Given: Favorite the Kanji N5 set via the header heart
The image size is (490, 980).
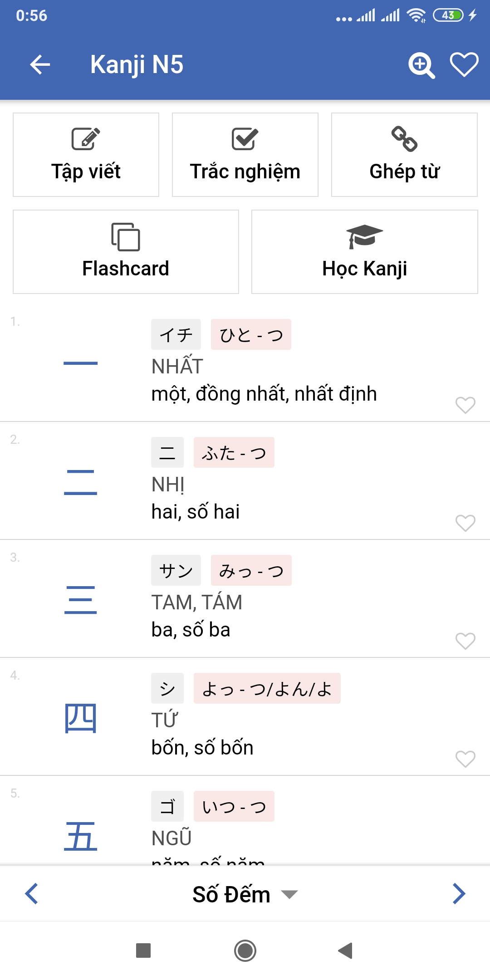Looking at the screenshot, I should tap(464, 64).
